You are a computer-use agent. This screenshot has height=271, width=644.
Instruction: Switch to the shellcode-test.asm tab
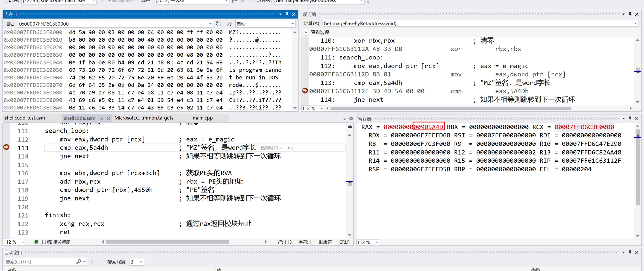tap(25, 118)
